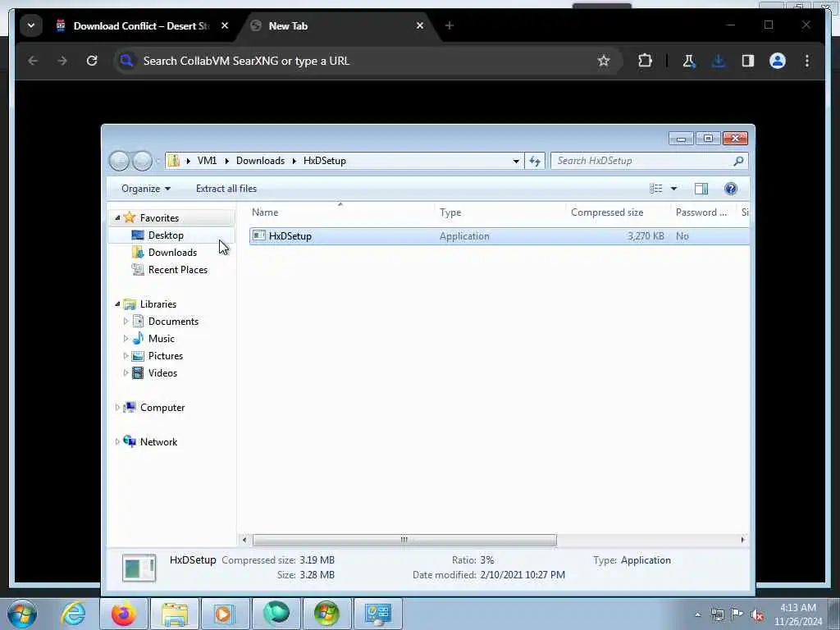Screen dimensions: 840x630
Task: Open the Chrome profile avatar
Action: tap(778, 61)
